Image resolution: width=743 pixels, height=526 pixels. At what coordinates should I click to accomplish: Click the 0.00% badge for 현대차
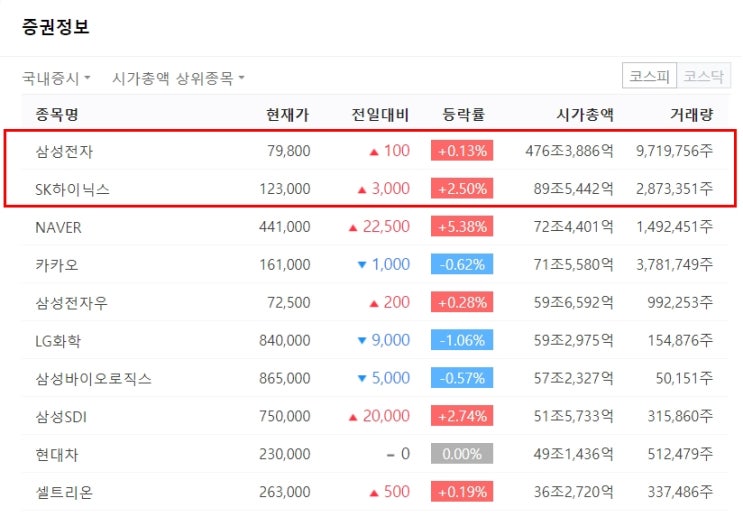pos(462,454)
